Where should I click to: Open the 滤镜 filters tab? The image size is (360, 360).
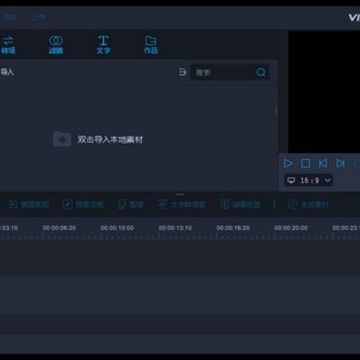pos(56,45)
